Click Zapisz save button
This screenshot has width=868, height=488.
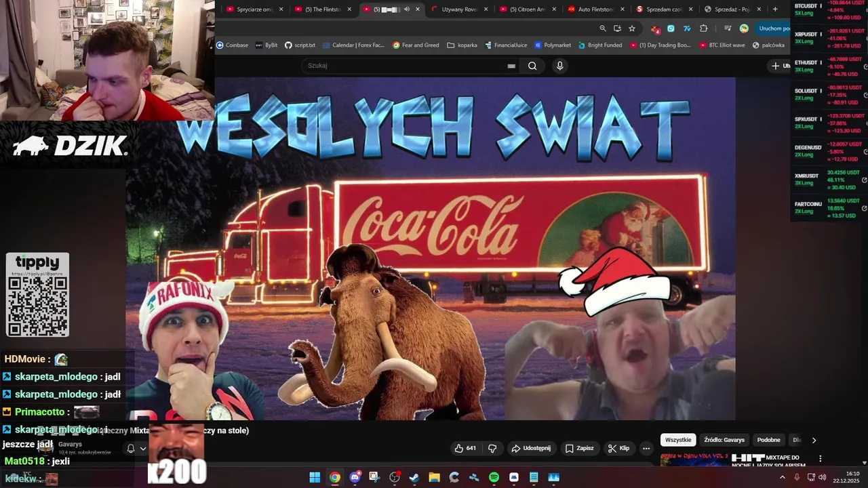coord(579,448)
